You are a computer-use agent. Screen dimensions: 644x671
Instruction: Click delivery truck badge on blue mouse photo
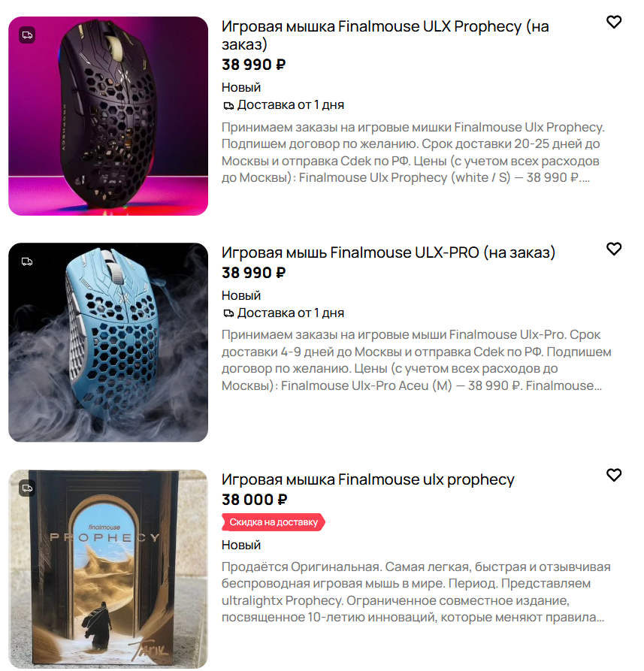pos(27,261)
